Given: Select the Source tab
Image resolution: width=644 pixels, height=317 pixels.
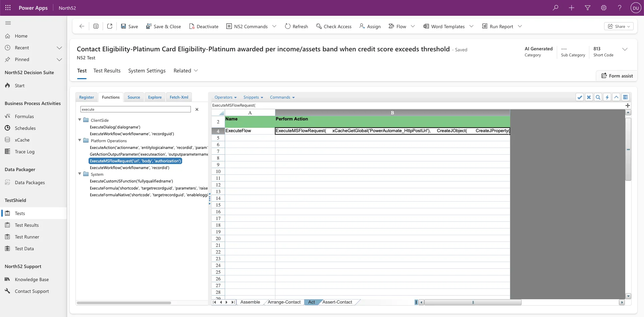Looking at the screenshot, I should pos(134,97).
